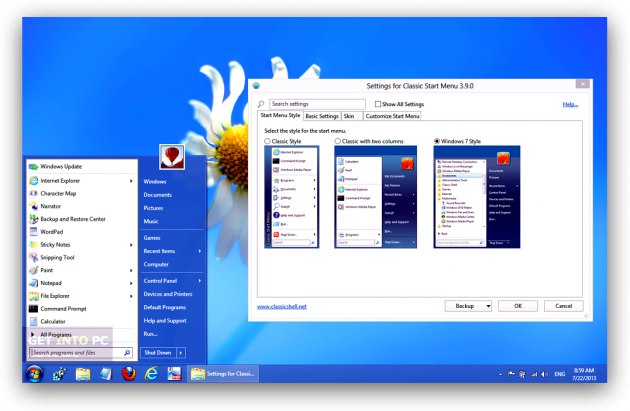Click the volume speaker tray icon
The image size is (630, 411).
point(544,374)
